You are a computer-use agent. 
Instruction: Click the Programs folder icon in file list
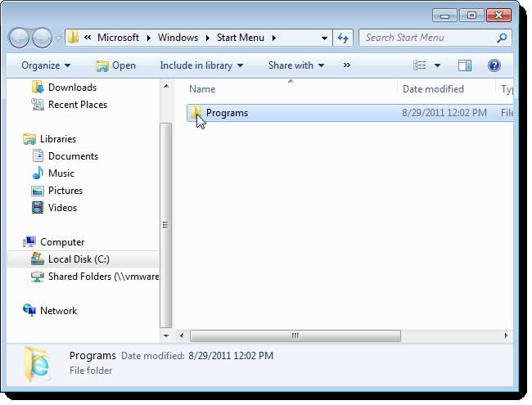(x=195, y=112)
